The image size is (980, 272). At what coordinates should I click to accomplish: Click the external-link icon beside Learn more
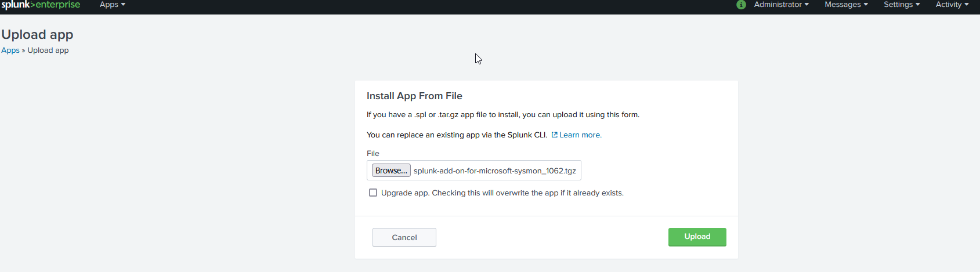[554, 135]
